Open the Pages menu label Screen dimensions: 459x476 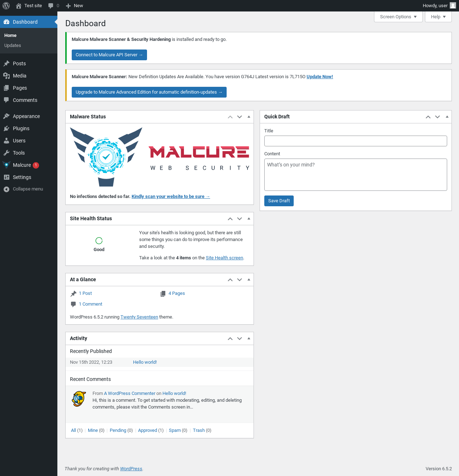[x=20, y=88]
